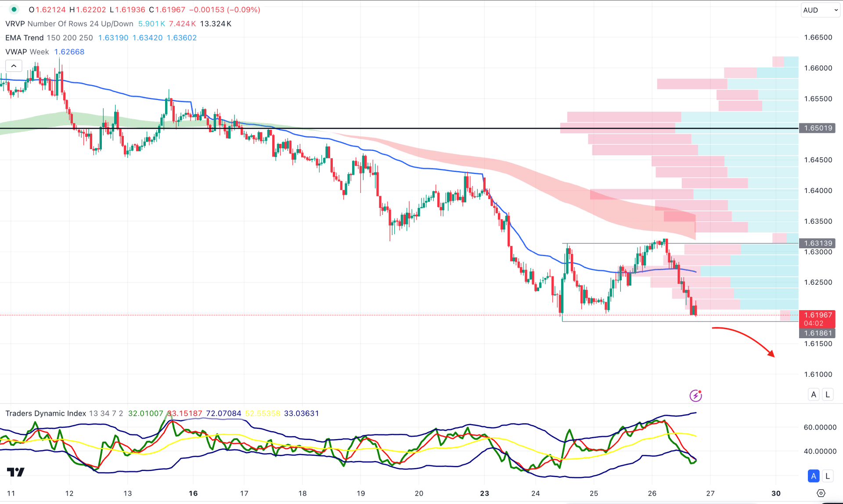Click VRVP down volume 7.424K
The image size is (843, 504).
[x=182, y=24]
